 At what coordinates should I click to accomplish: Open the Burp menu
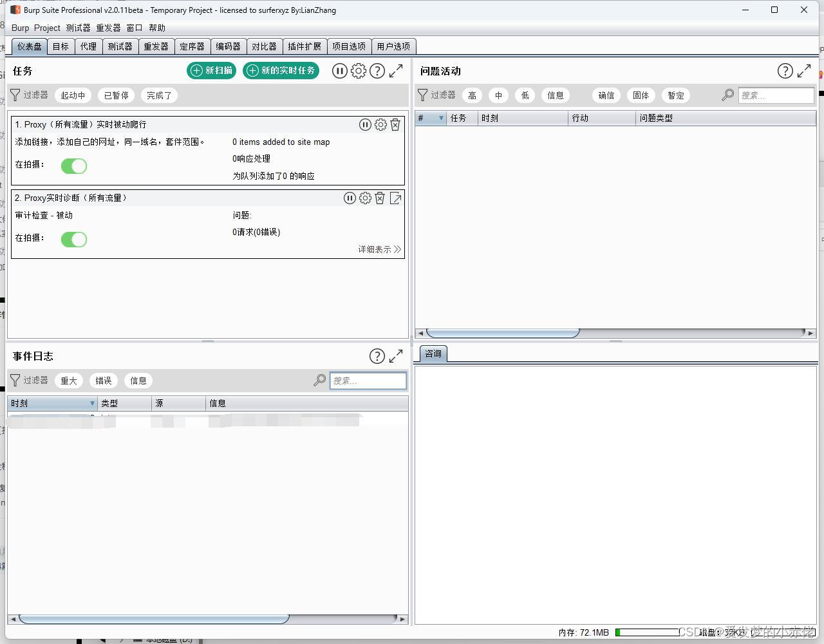[x=20, y=28]
